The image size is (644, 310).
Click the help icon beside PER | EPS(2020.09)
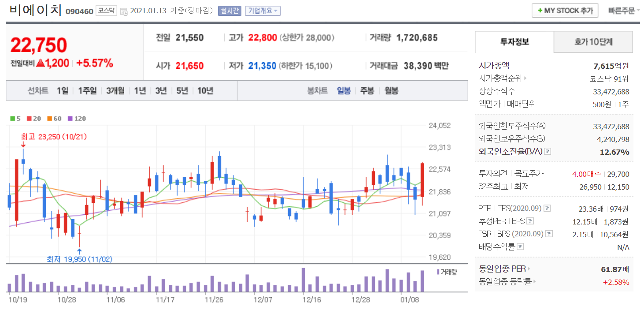(x=547, y=208)
